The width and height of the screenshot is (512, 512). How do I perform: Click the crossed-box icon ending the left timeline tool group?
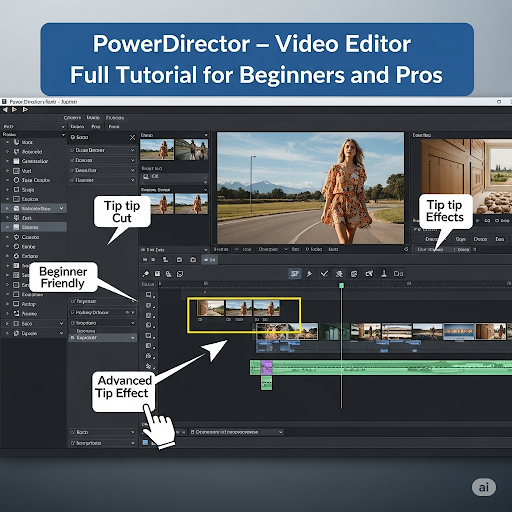(180, 274)
